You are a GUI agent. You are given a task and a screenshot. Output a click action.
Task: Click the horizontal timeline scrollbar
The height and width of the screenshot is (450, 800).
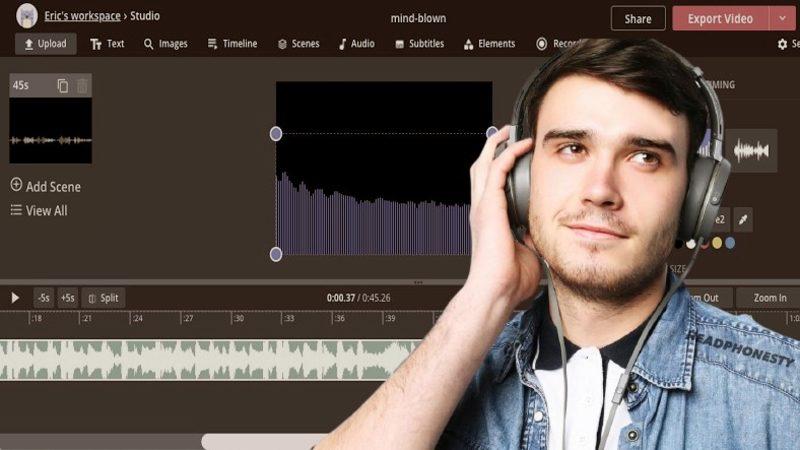click(x=263, y=442)
